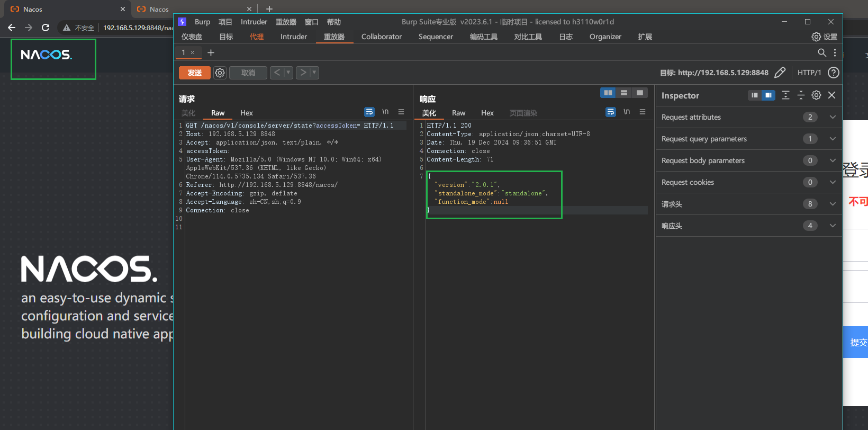Click the Repeater send settings gear icon
The height and width of the screenshot is (430, 868).
point(220,73)
